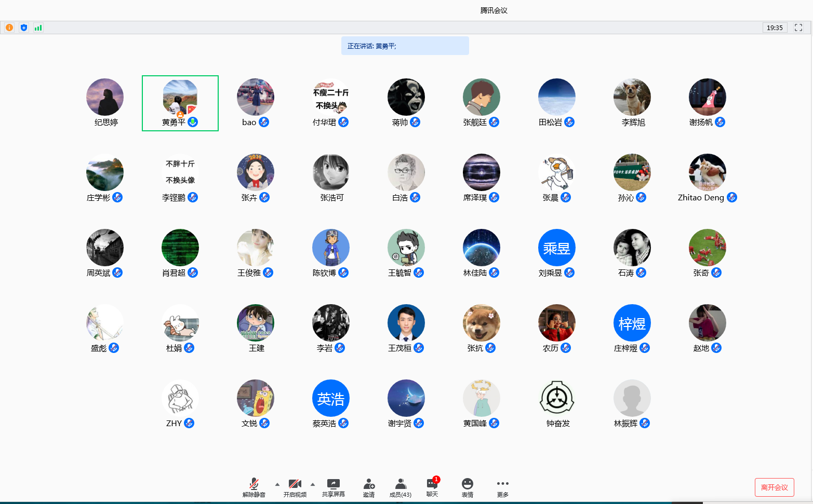Check the green network signal icon

click(38, 28)
